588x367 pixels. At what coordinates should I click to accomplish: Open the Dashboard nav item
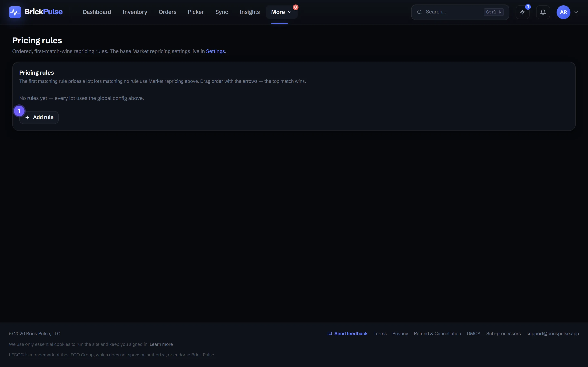pos(97,12)
